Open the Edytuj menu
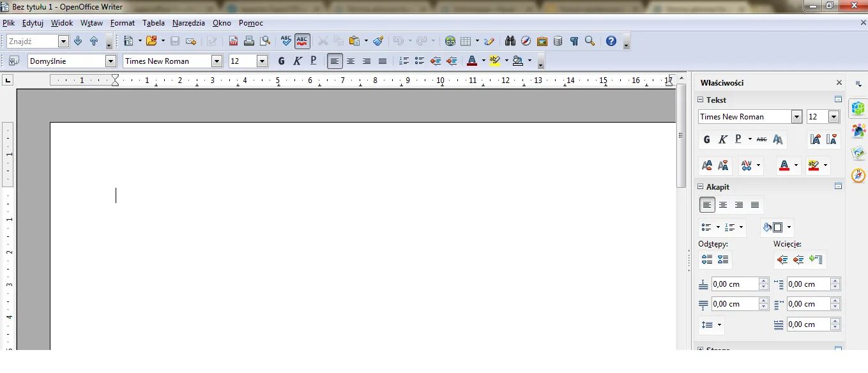Image resolution: width=868 pixels, height=373 pixels. (33, 22)
